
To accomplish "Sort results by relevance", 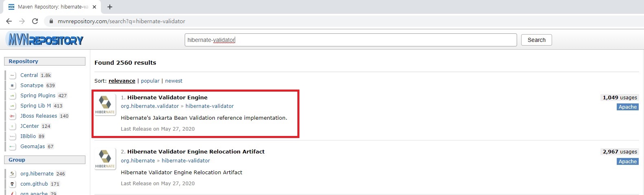I will pos(122,81).
